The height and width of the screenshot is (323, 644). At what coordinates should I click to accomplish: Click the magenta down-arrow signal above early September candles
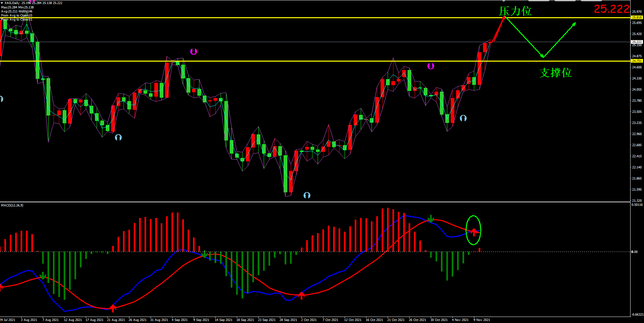click(193, 52)
